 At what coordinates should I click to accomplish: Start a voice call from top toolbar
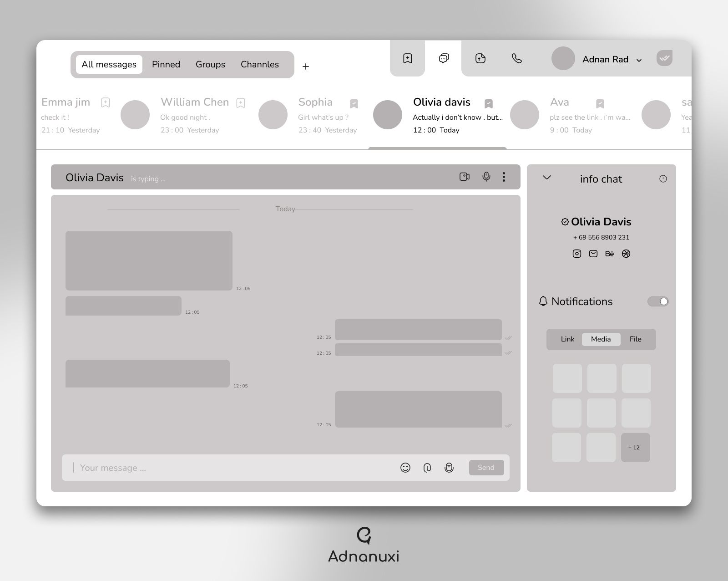click(516, 58)
